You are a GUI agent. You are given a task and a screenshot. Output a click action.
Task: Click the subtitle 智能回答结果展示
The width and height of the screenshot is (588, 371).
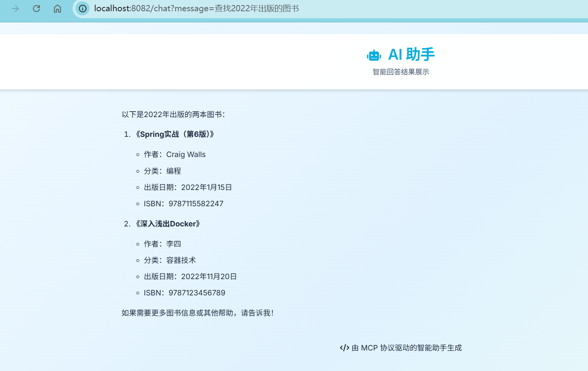point(401,72)
